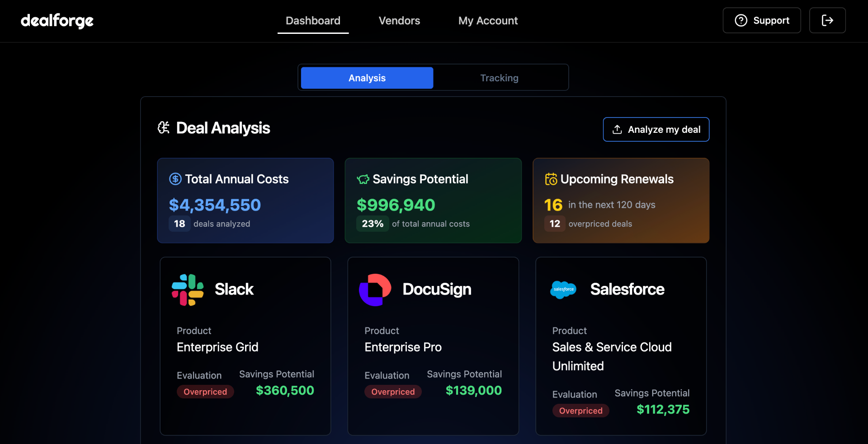Click the 'deals analyzed' label
The image size is (868, 444).
tap(222, 224)
